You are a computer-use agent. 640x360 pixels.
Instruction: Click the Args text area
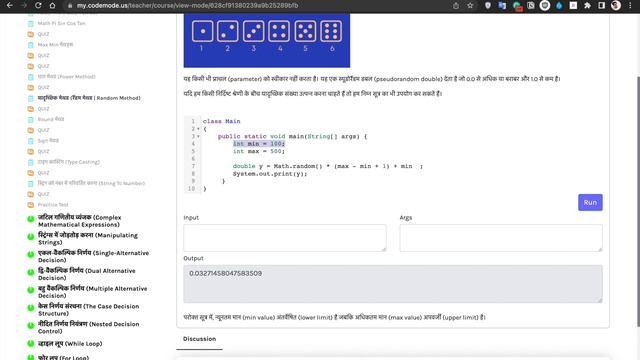point(501,238)
